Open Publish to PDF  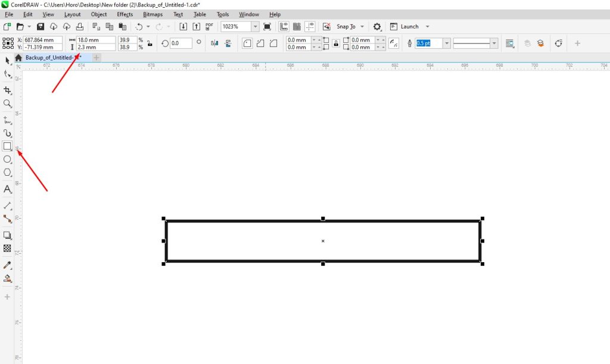[209, 26]
